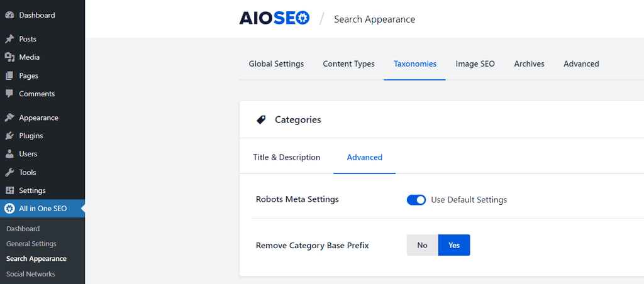
Task: Click the Comments speech bubble icon
Action: tap(9, 94)
